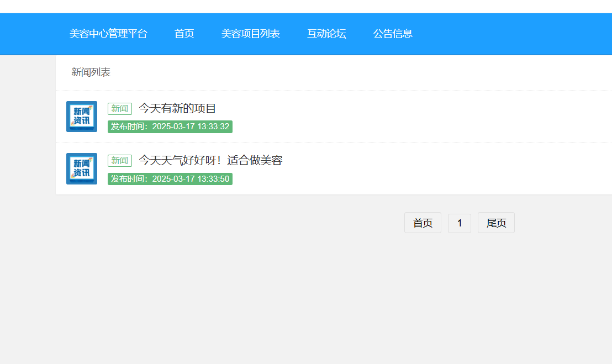
Task: Select page 1 in the pagination
Action: tap(460, 223)
